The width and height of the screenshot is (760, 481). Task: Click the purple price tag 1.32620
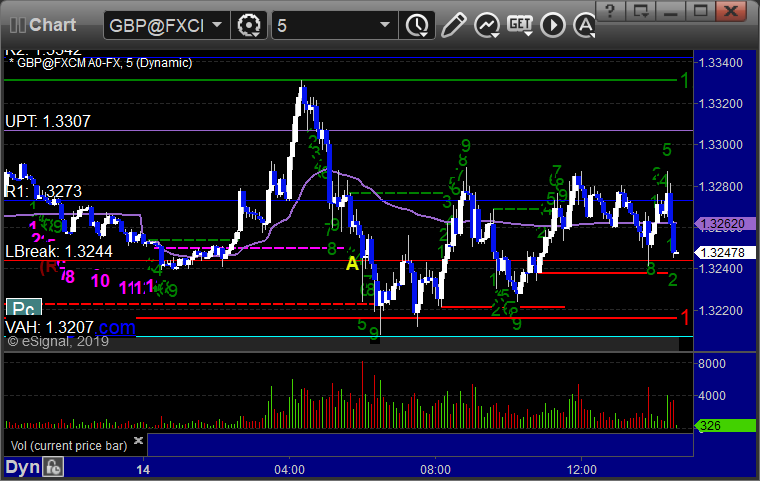725,224
